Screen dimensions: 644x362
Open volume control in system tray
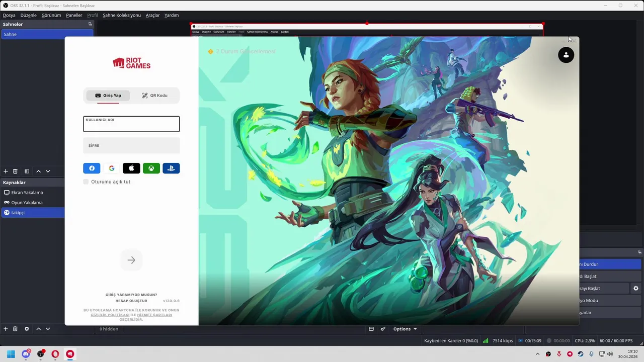610,354
